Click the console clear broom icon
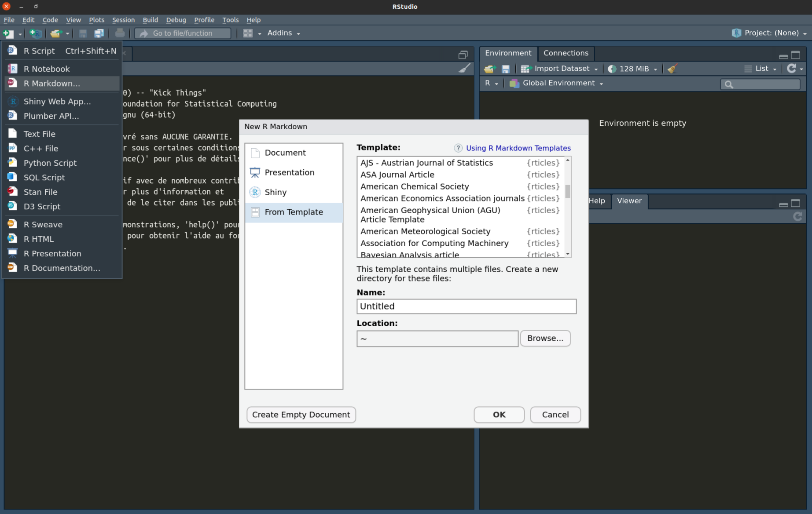The image size is (812, 514). tap(464, 68)
